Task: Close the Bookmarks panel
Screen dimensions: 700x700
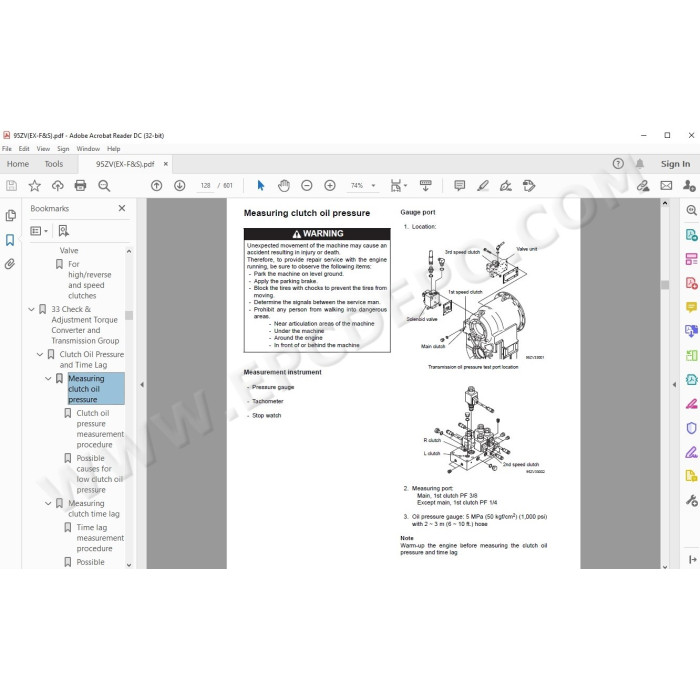Action: click(122, 208)
